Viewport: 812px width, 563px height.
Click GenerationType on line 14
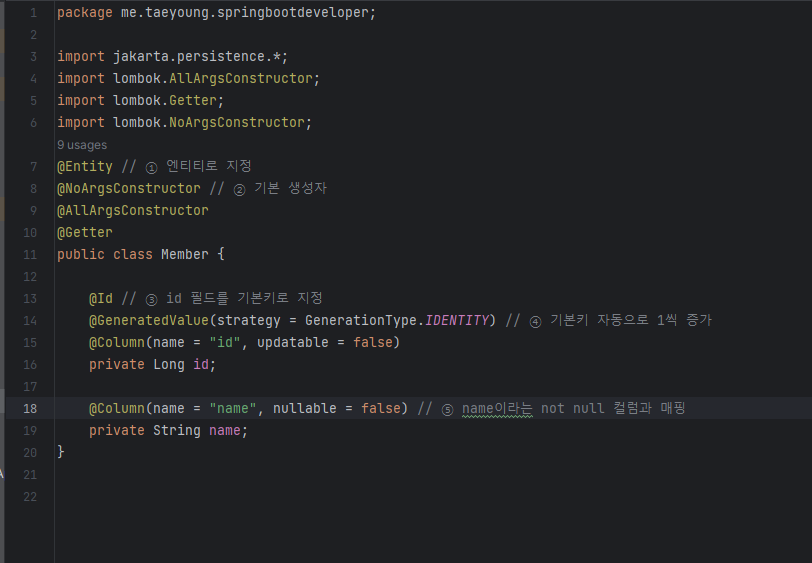pyautogui.click(x=360, y=321)
